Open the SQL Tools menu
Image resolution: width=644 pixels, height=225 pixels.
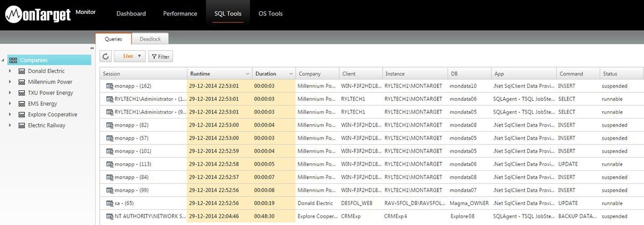(x=228, y=13)
